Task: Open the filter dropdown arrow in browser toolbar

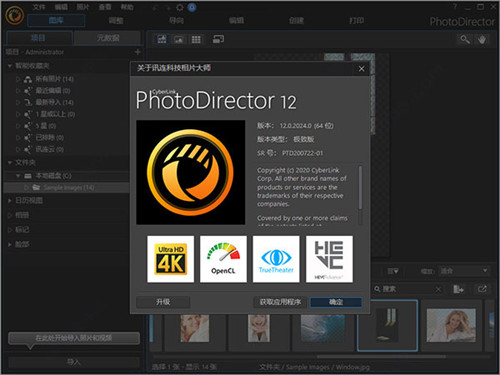Action: coord(396,271)
